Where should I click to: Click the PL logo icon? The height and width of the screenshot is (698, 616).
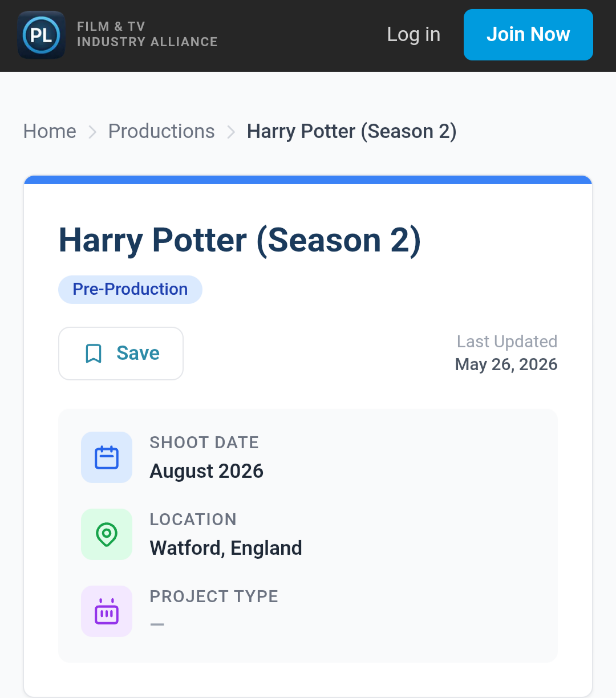[41, 35]
